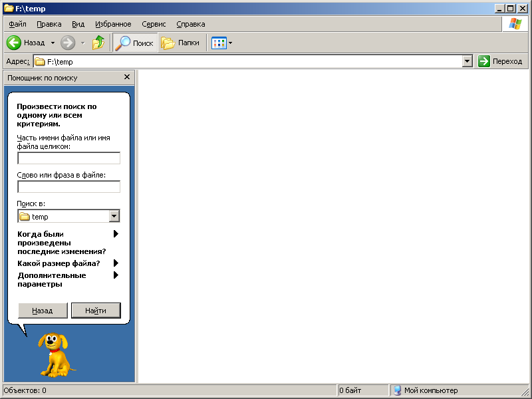Show the Folders (Папки) pane

(x=180, y=43)
